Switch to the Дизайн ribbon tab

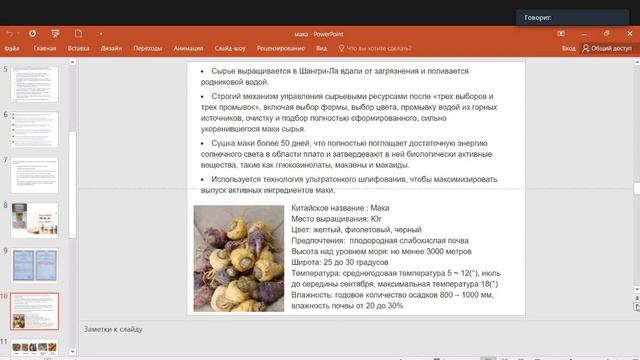[111, 48]
